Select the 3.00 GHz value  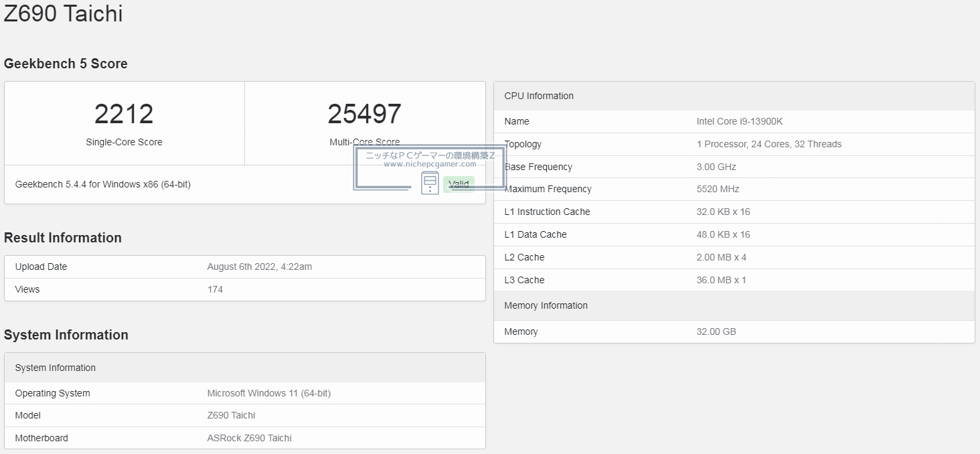tap(716, 167)
